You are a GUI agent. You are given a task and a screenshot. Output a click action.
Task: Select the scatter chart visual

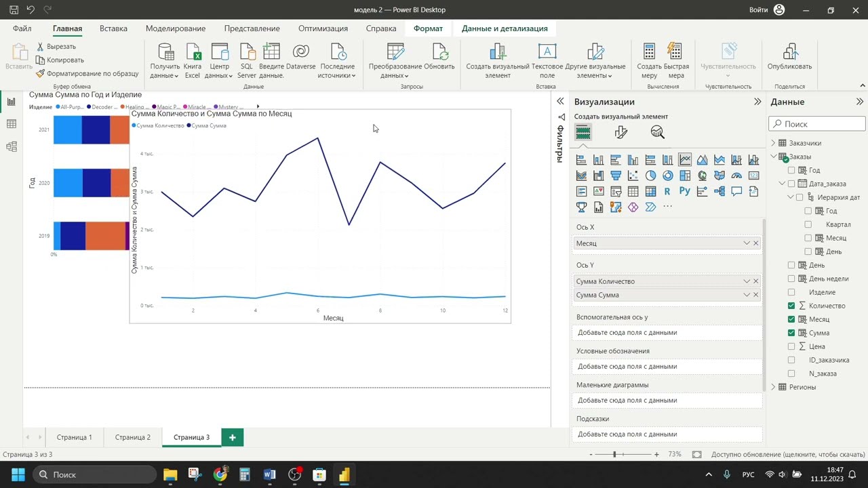pos(633,176)
